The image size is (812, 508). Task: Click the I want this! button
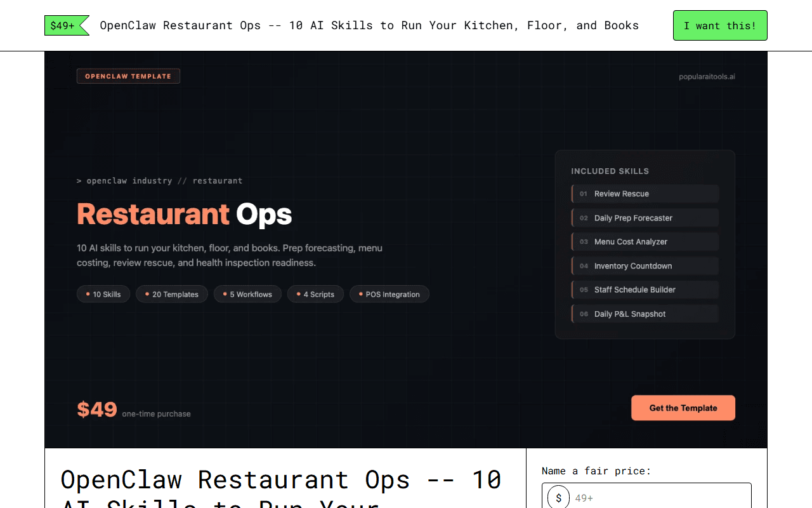720,25
